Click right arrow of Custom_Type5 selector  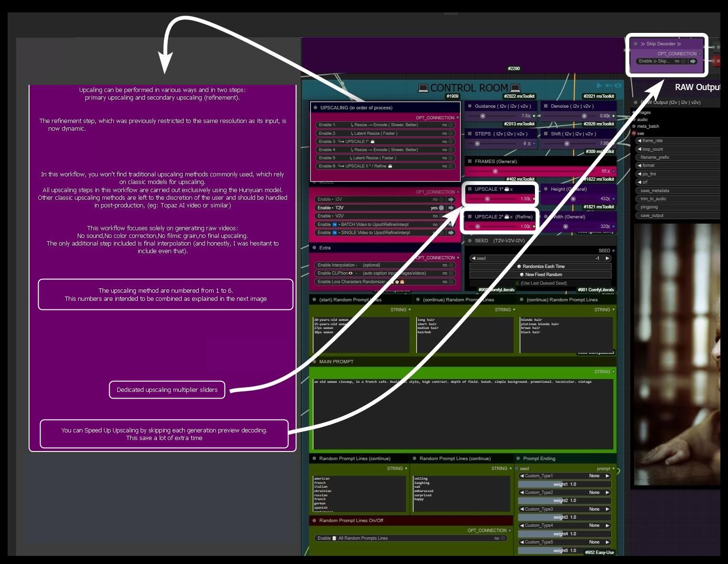pos(607,542)
